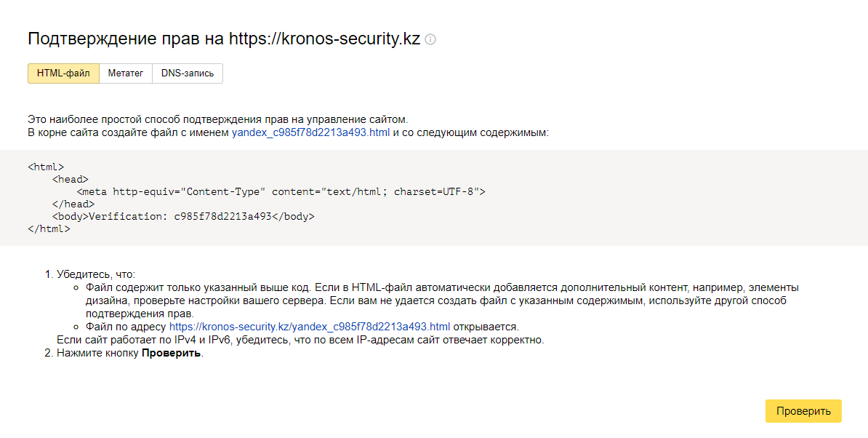The image size is (868, 438).
Task: Click the body Verification code line
Action: [182, 216]
